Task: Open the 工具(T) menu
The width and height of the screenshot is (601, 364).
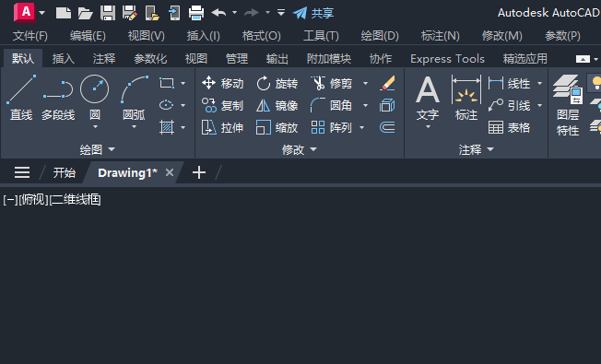Action: click(321, 36)
